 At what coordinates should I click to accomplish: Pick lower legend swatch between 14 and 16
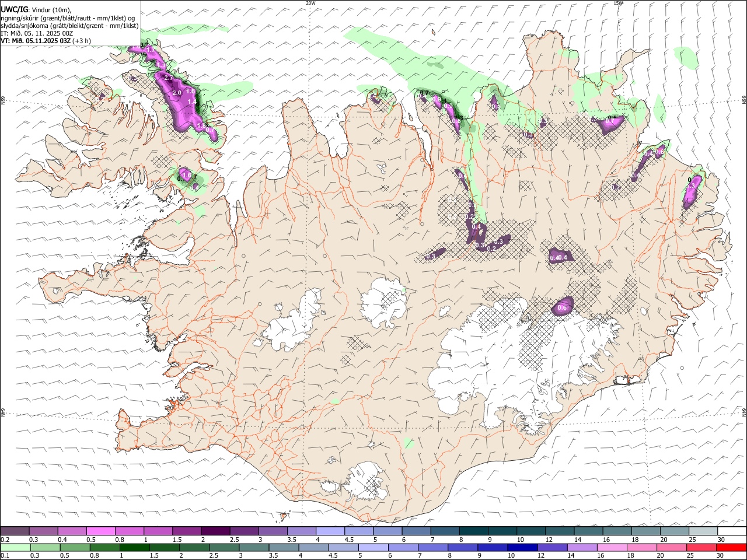click(x=582, y=547)
